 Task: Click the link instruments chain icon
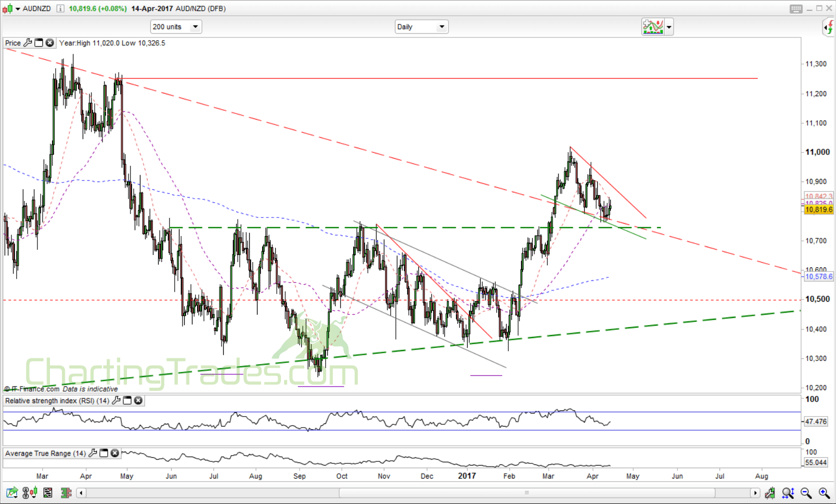click(25, 493)
